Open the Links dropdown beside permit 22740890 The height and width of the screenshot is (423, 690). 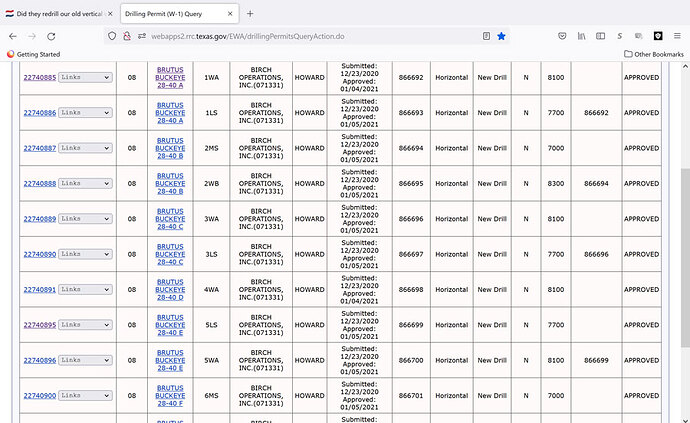click(x=84, y=255)
